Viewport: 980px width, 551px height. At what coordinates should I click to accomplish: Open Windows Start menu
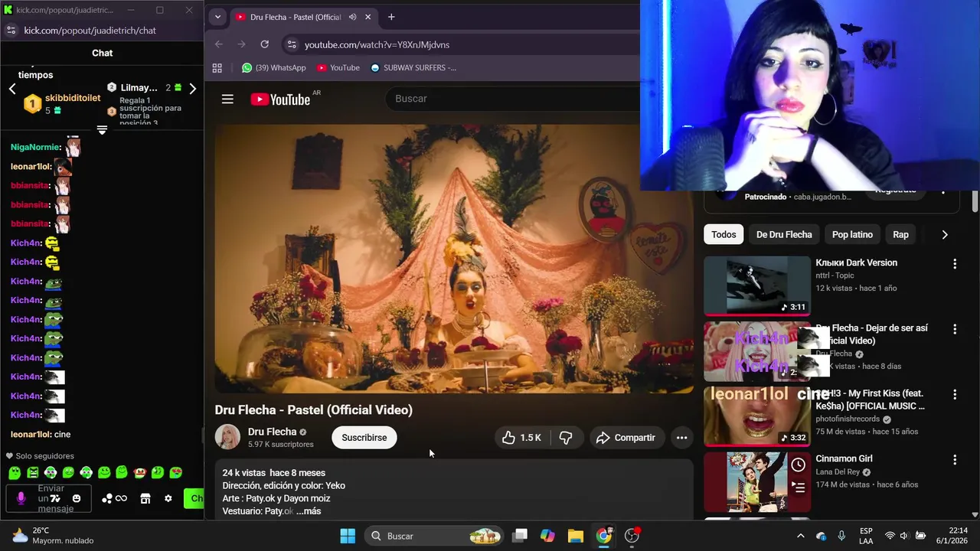(348, 536)
